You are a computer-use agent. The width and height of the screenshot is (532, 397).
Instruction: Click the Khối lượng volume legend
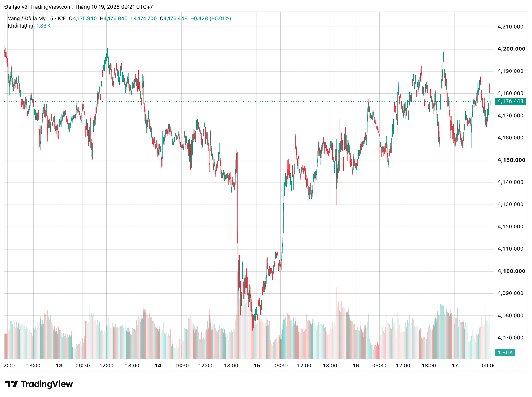21,26
